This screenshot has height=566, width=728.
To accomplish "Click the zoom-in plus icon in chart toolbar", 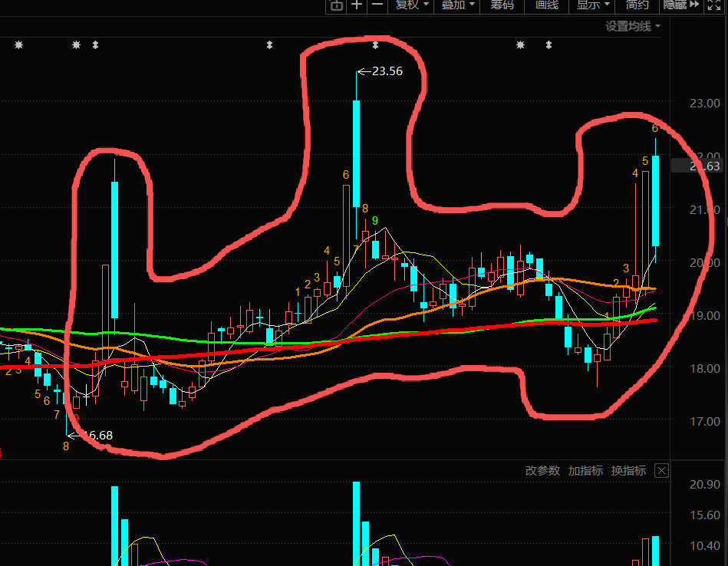I will (x=357, y=5).
